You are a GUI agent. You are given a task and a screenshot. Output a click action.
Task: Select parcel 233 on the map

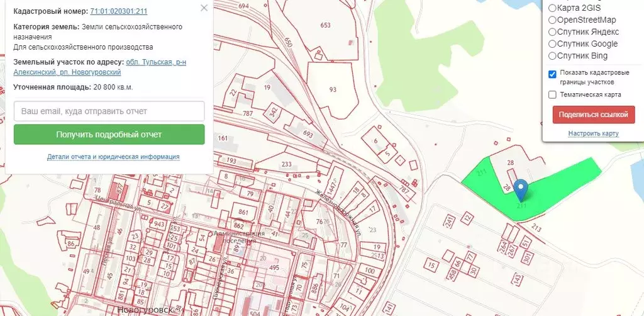286,164
